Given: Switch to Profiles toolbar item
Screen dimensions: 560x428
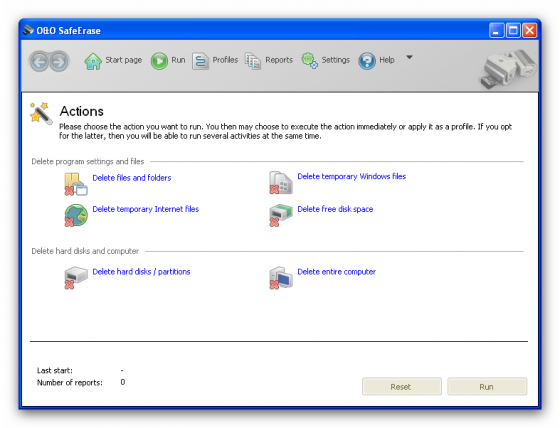Looking at the screenshot, I should click(x=225, y=60).
